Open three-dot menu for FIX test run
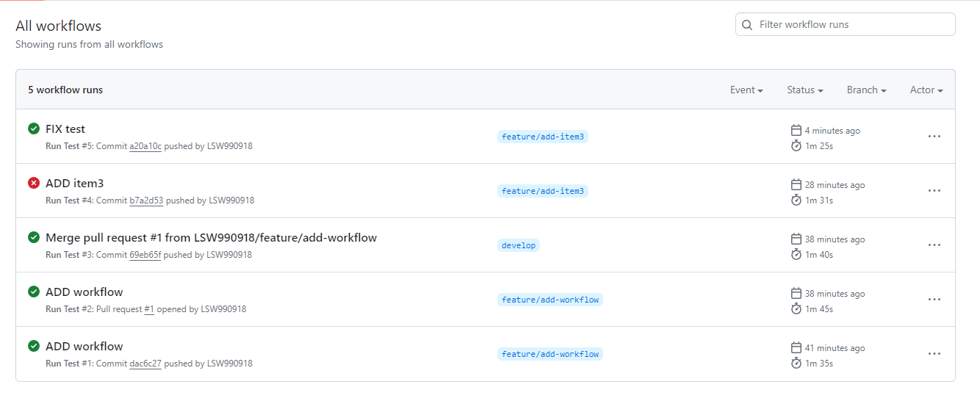This screenshot has height=412, width=980. pyautogui.click(x=934, y=137)
